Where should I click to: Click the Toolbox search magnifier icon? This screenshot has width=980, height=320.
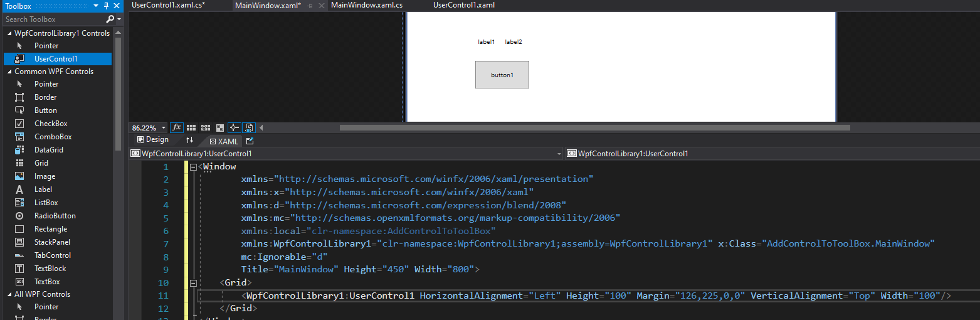point(110,19)
